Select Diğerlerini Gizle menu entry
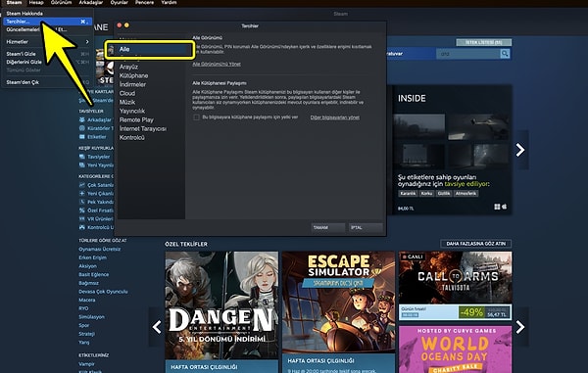Viewport: 588px width, 373px height. coord(47,62)
